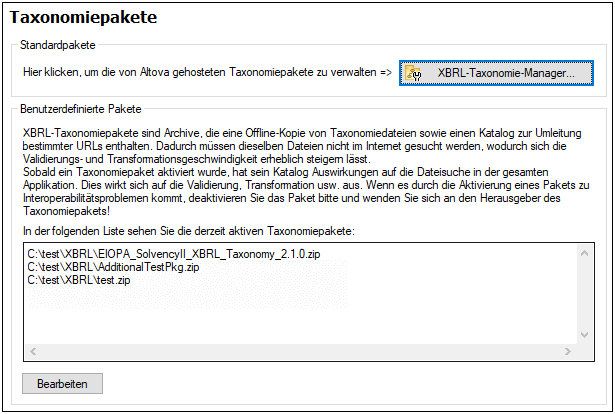This screenshot has width=615, height=414.
Task: Click the down arrow of the vertical scrollbar
Action: click(586, 337)
